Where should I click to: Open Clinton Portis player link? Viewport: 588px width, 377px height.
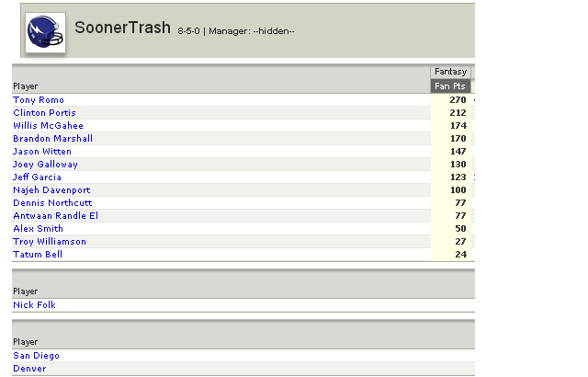pyautogui.click(x=44, y=113)
